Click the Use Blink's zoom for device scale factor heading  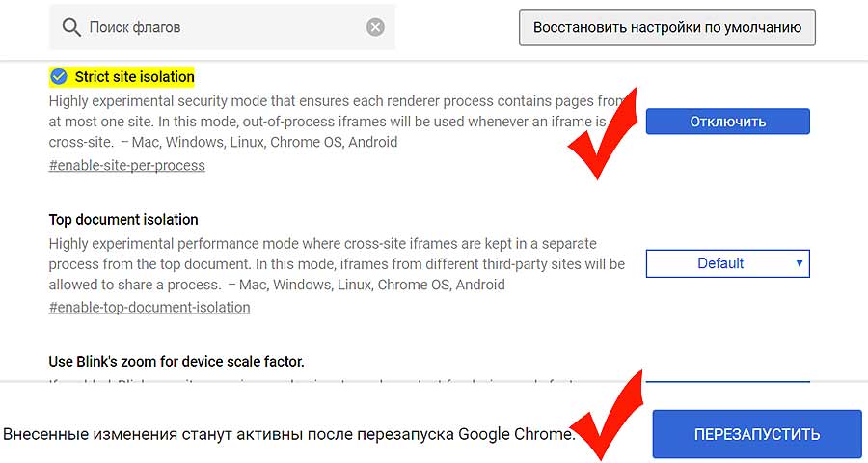tap(176, 362)
